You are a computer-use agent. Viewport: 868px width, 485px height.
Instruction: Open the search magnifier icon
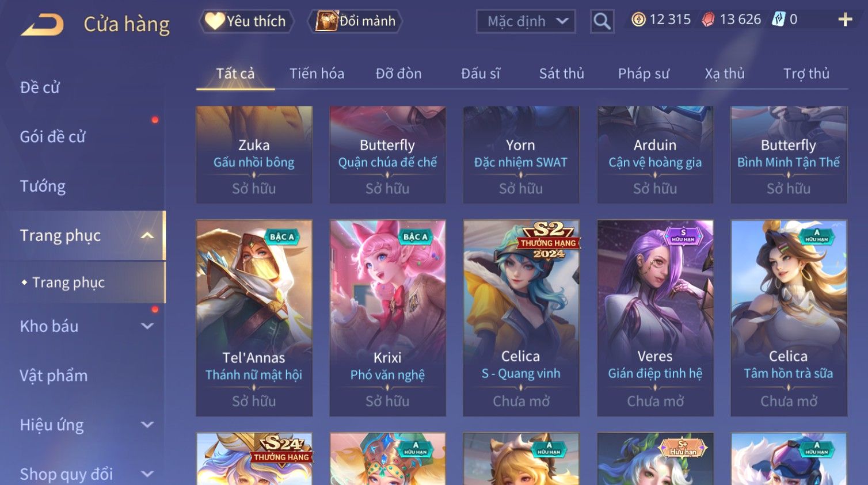point(602,21)
